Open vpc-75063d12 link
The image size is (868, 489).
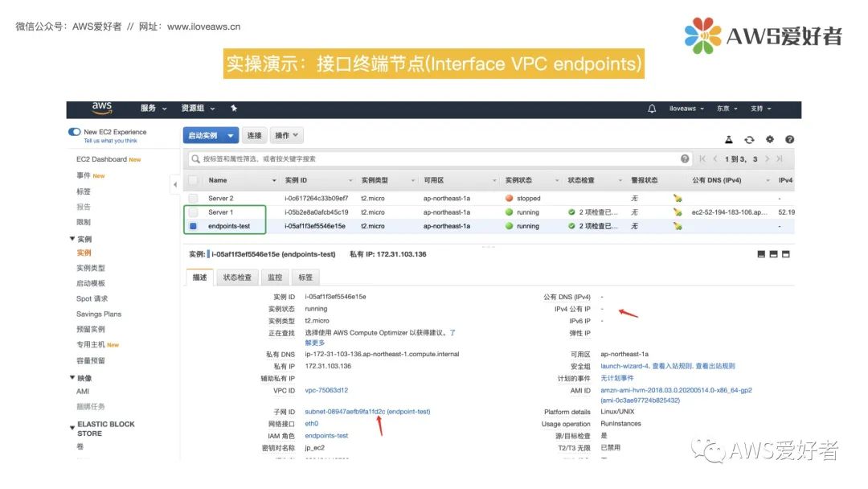[x=326, y=390]
